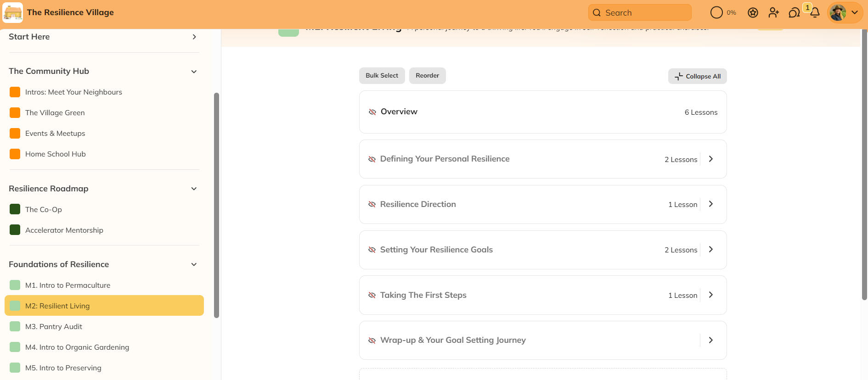Open M3. Pantry Audit in sidebar
This screenshot has width=868, height=380.
point(54,327)
